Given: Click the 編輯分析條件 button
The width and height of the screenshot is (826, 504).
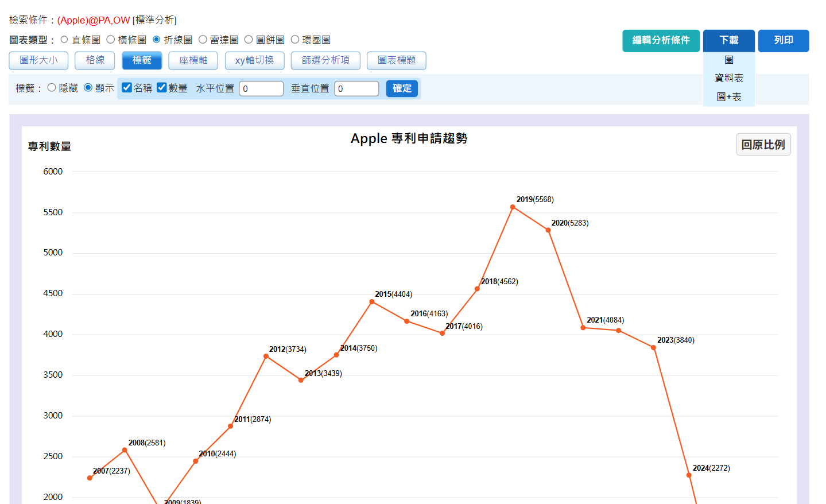Looking at the screenshot, I should pos(661,41).
